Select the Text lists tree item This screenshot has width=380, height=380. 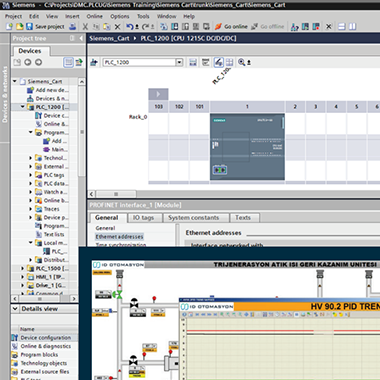50,234
